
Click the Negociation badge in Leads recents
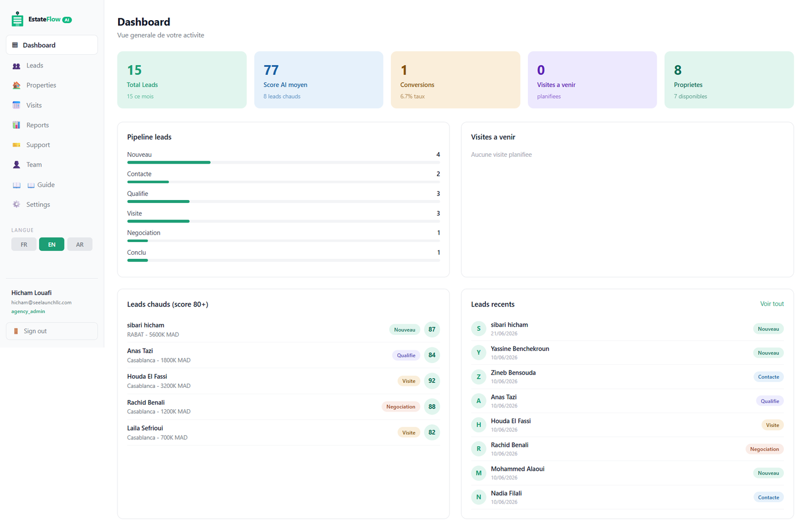(x=764, y=449)
